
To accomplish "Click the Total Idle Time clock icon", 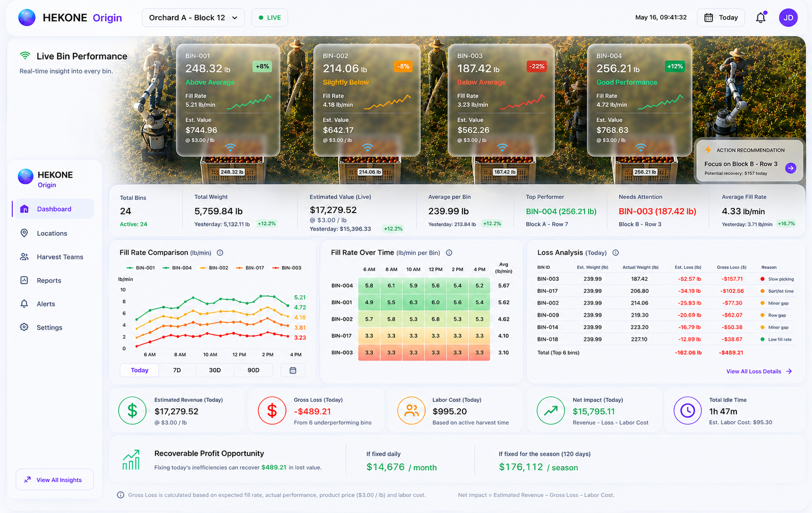I will click(687, 411).
